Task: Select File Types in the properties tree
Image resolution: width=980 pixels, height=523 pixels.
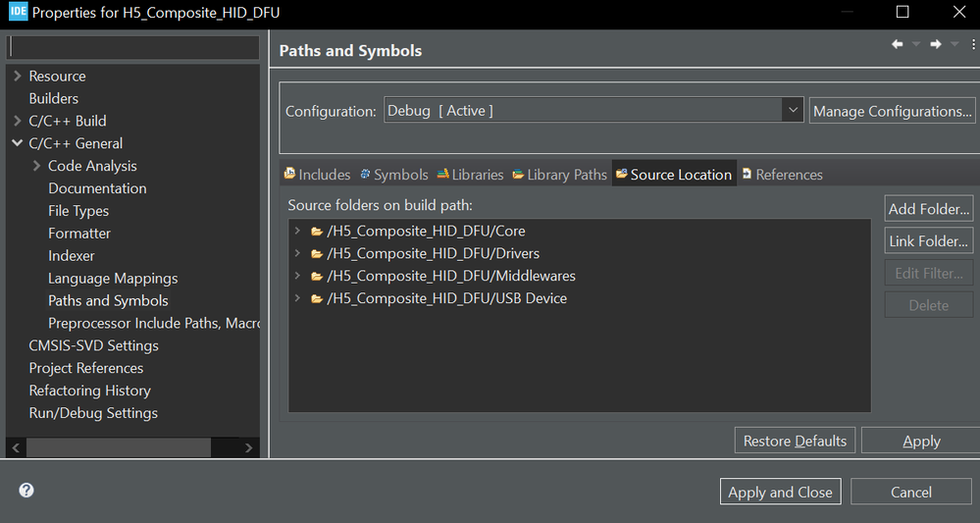Action: click(x=78, y=211)
